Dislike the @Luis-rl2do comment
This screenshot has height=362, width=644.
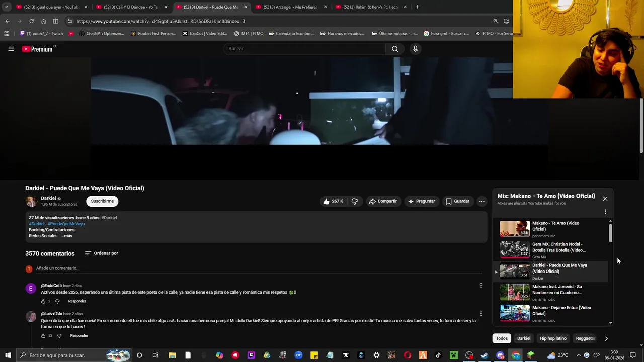pos(59,335)
